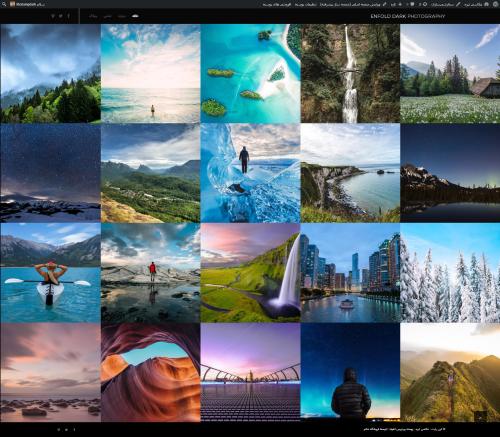Click the scroll-to-top arrow button

point(480,416)
